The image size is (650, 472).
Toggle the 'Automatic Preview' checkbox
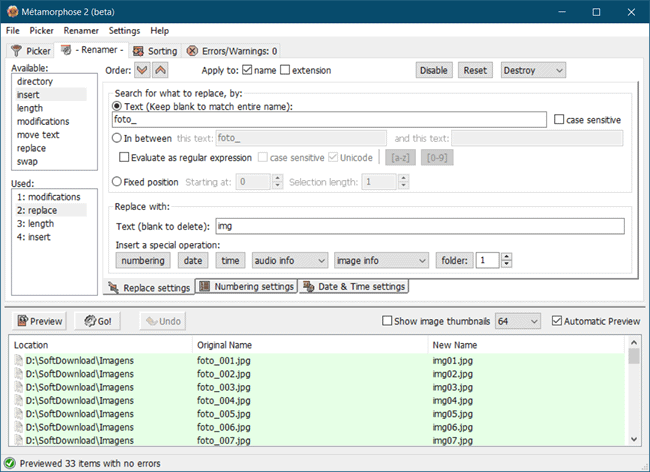(557, 321)
